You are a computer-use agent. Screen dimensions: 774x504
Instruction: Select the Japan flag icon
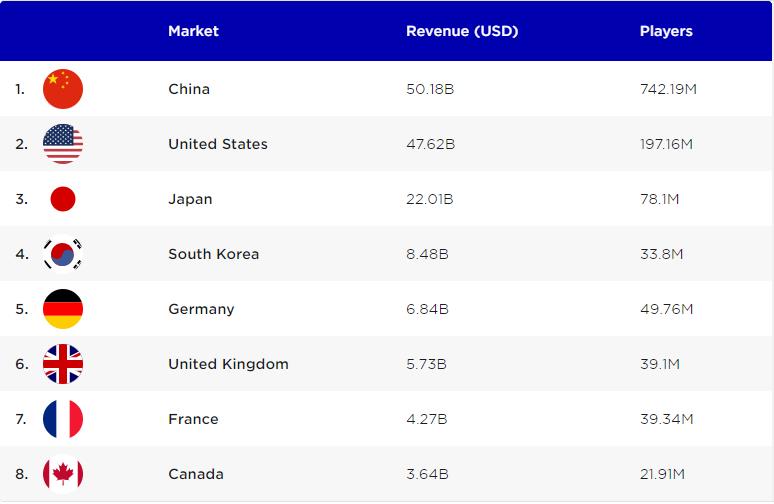pos(63,199)
